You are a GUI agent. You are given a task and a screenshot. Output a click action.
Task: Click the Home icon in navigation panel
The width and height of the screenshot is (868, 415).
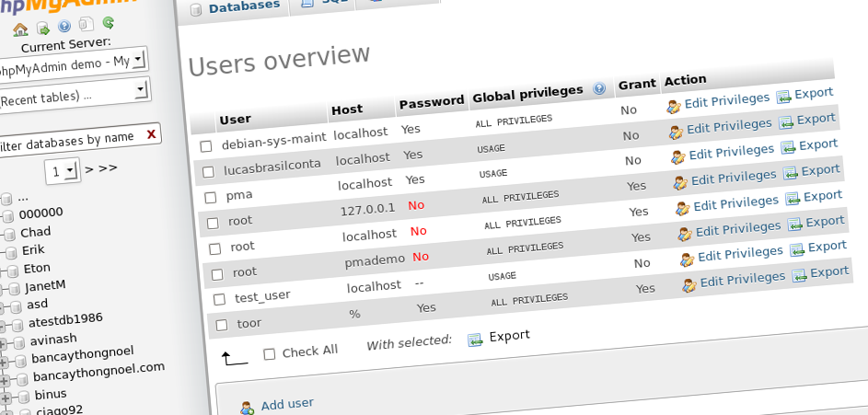pyautogui.click(x=20, y=28)
